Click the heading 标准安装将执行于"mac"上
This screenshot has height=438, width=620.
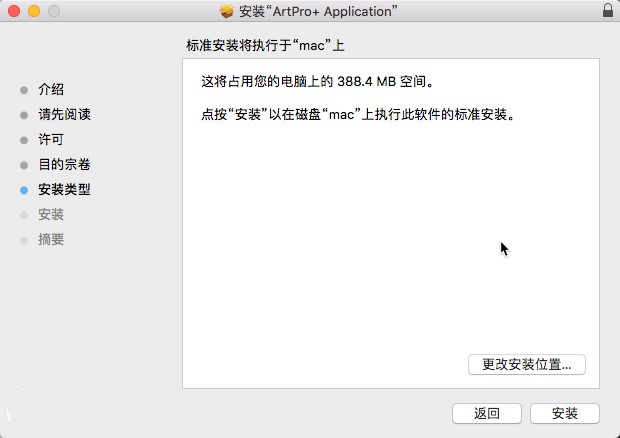pyautogui.click(x=265, y=46)
